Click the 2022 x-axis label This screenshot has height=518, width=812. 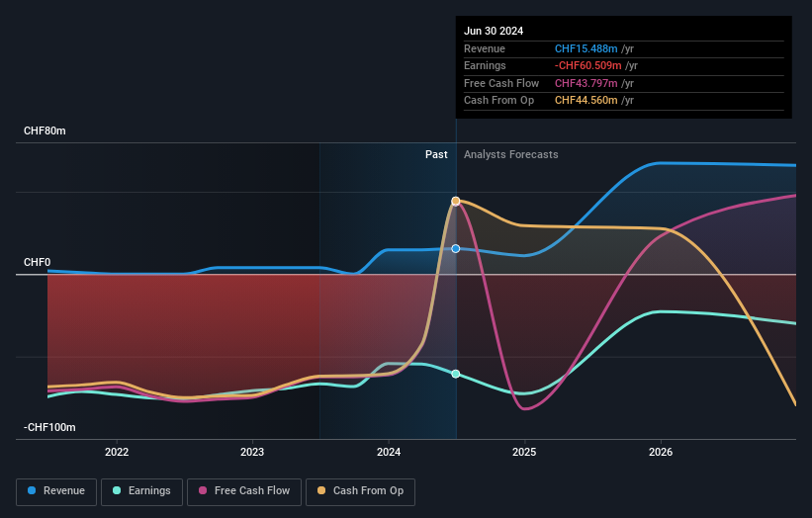point(117,453)
